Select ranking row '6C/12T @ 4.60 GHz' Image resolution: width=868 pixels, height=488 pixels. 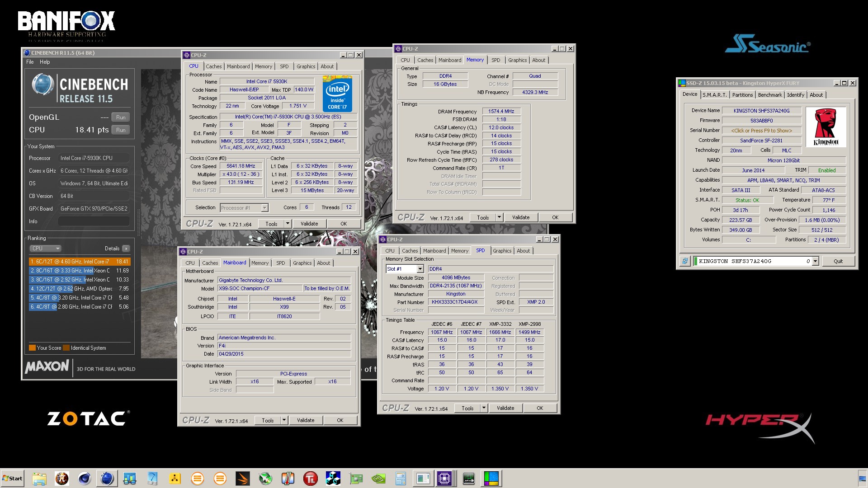point(80,262)
